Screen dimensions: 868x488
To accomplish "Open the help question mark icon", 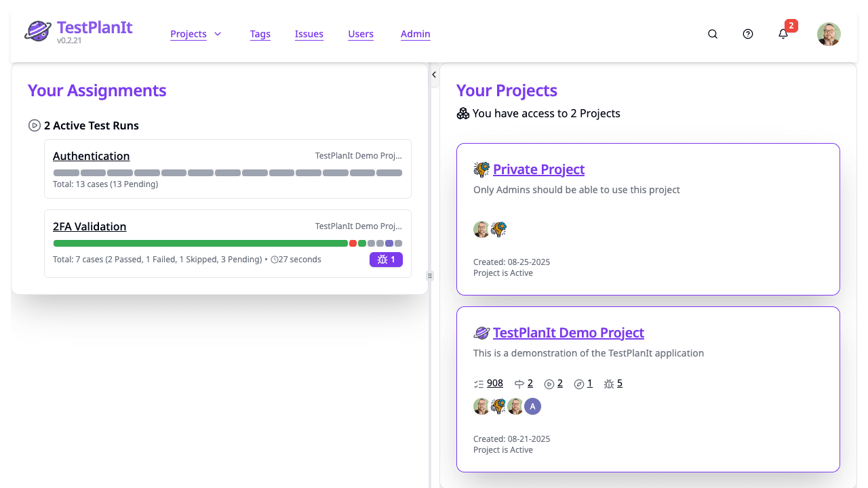I will coord(748,33).
